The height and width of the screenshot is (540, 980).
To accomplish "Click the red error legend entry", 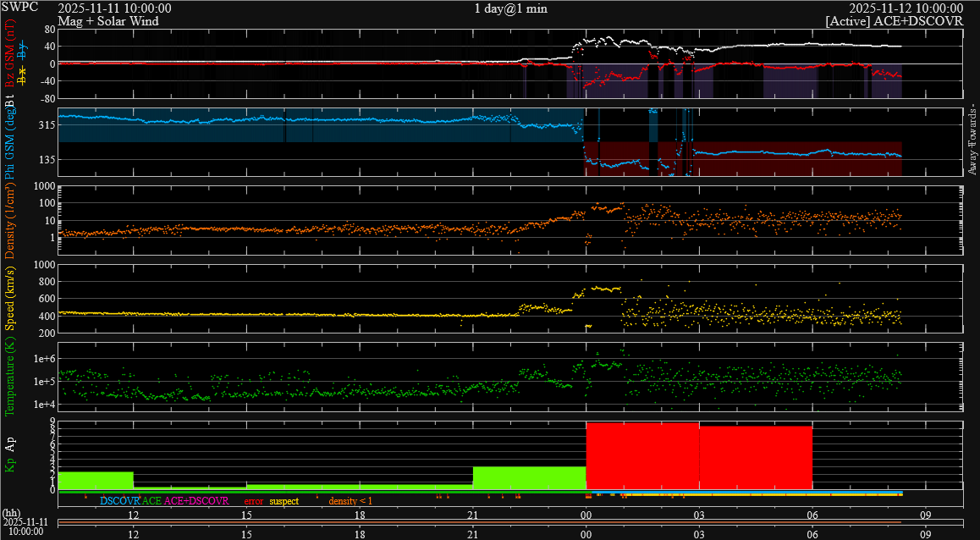I will [253, 501].
